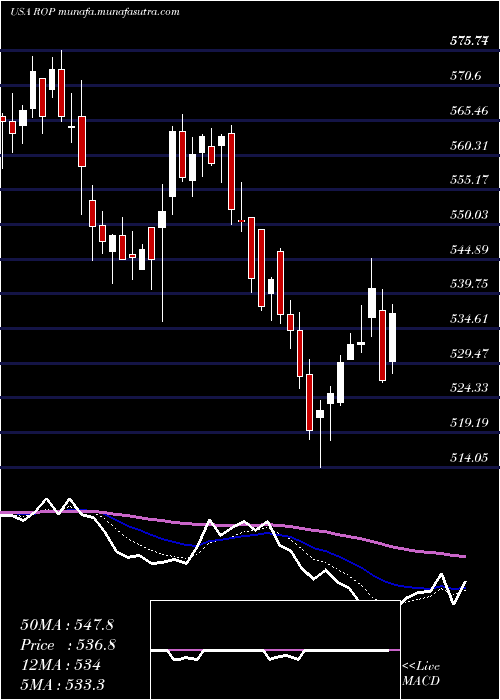Select the 575.77 price axis label
The height and width of the screenshot is (700, 500).
(469, 41)
